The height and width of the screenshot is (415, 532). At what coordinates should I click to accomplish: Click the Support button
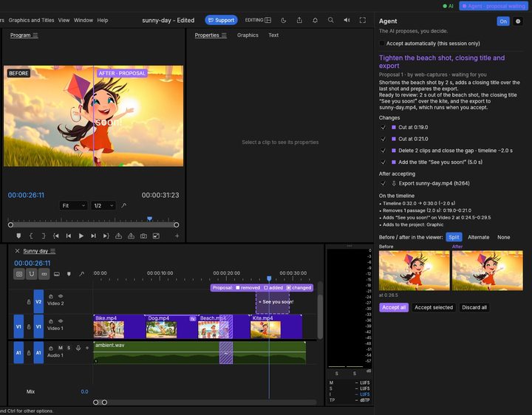pos(221,21)
